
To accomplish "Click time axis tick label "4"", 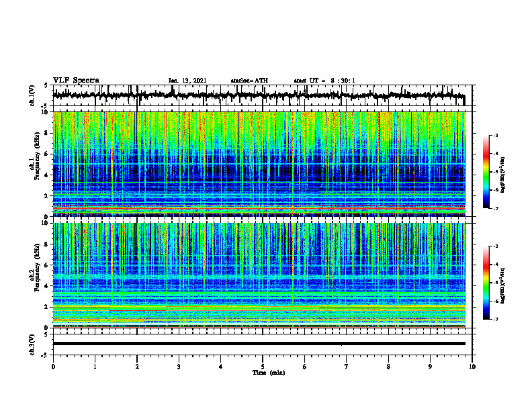I will point(220,367).
